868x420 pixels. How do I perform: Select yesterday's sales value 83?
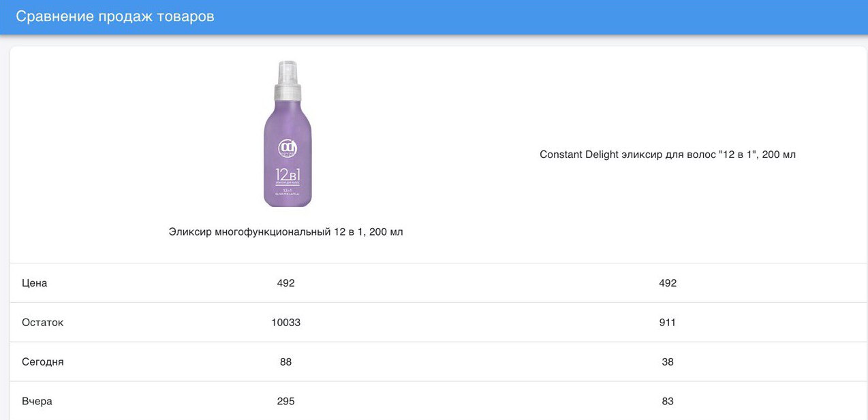click(x=668, y=402)
